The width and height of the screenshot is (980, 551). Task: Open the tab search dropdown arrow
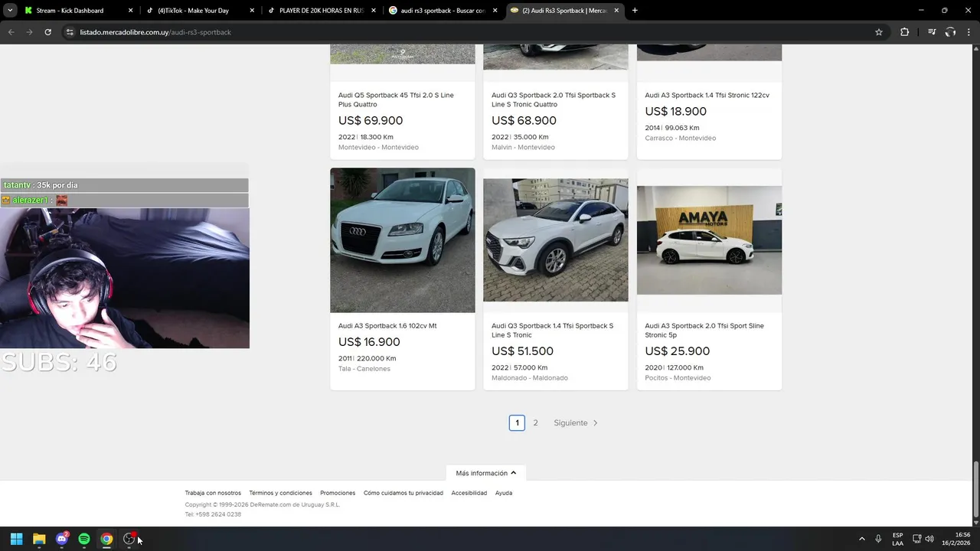[10, 11]
